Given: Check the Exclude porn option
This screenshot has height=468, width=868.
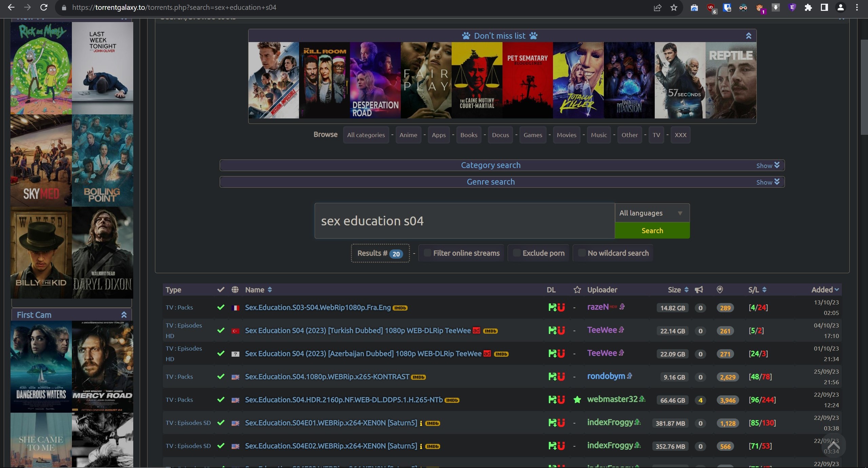Looking at the screenshot, I should tap(516, 253).
